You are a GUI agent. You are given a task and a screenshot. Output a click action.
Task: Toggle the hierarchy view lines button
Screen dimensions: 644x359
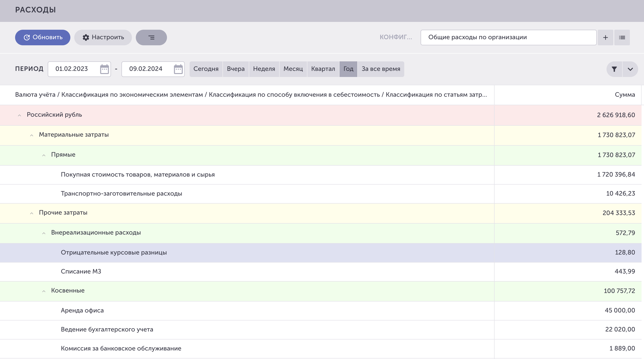[x=151, y=38]
